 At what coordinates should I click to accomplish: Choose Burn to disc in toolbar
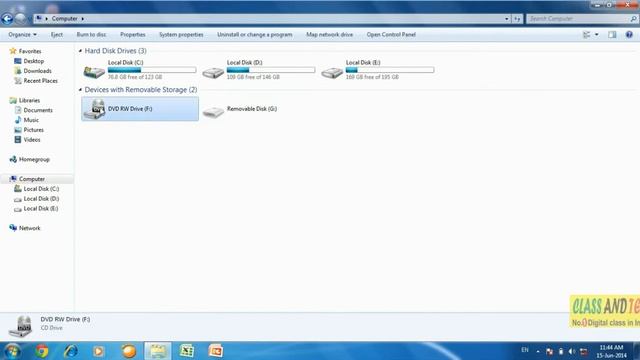pos(91,35)
